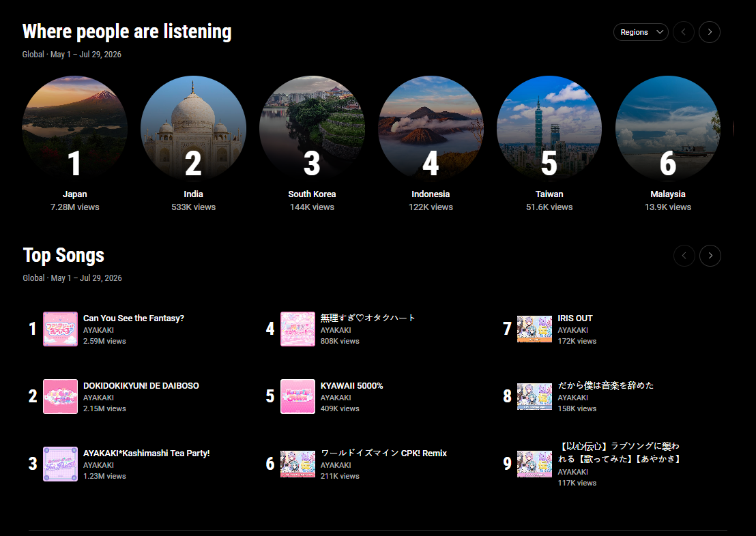Click the South Korea region label
This screenshot has height=536, width=756.
pos(312,194)
